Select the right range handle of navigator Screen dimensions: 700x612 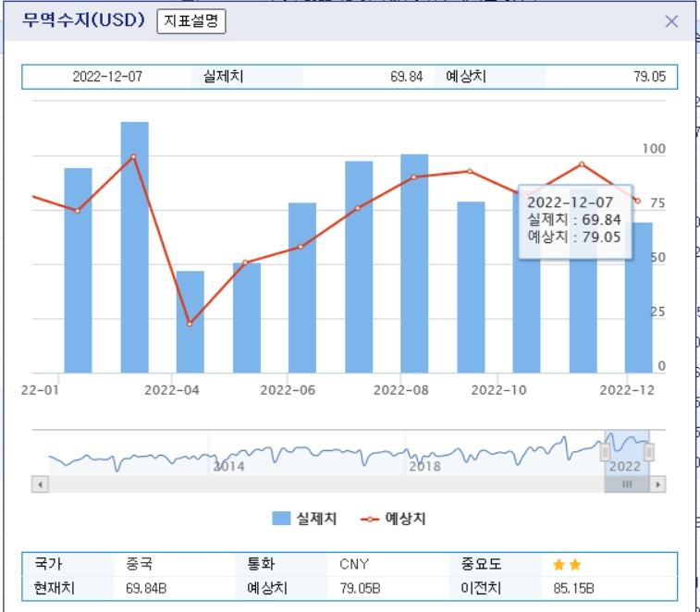(649, 452)
